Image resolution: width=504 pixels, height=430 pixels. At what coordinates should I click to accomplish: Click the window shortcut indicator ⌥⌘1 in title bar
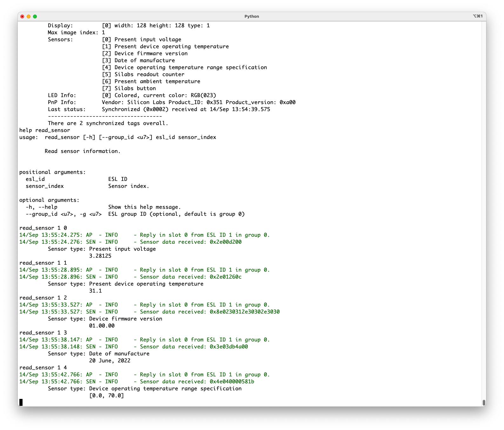[477, 16]
